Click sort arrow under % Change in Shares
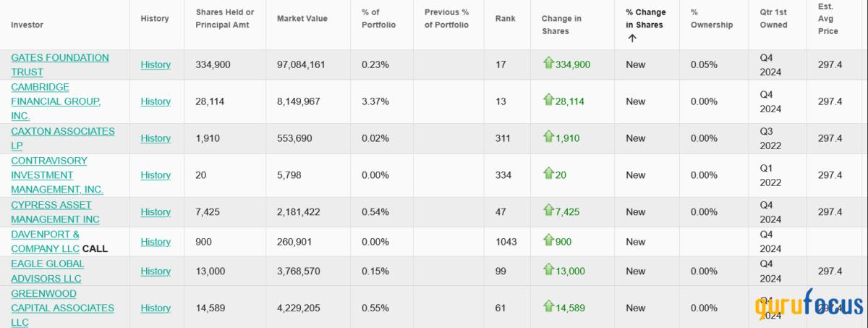Image resolution: width=868 pixels, height=328 pixels. 632,38
